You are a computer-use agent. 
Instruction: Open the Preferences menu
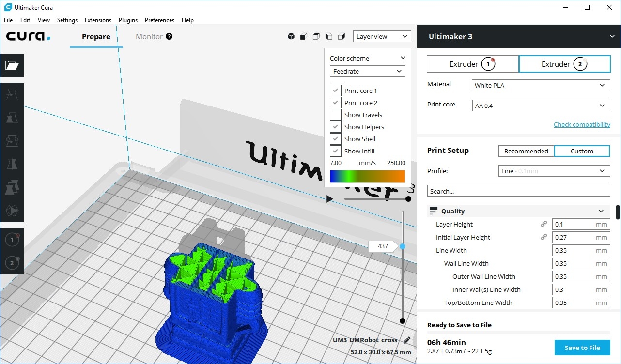point(159,20)
